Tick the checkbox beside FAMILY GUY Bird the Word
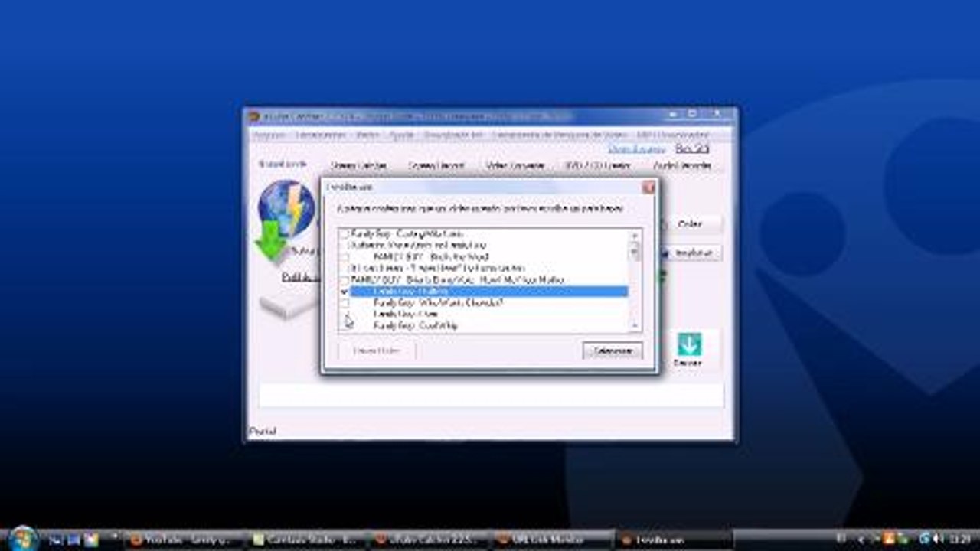The image size is (980, 551). tap(345, 257)
